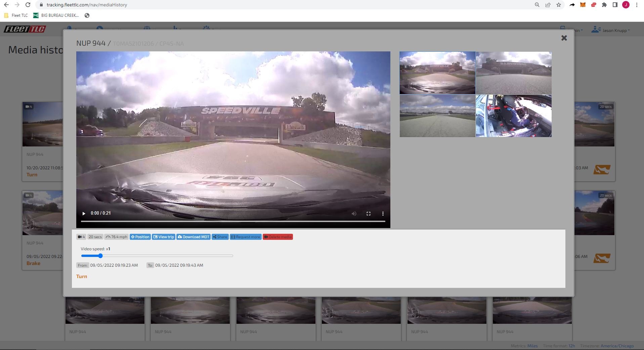Open video in fullscreen mode
The image size is (644, 350).
369,214
